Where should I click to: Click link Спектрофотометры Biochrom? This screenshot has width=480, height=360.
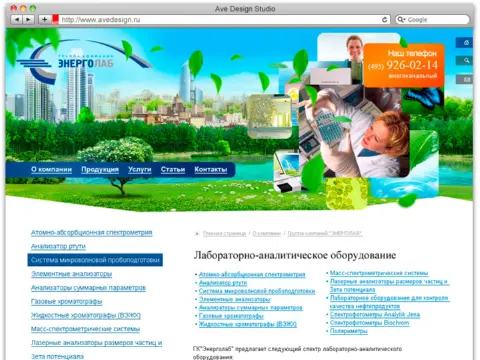[x=369, y=323]
